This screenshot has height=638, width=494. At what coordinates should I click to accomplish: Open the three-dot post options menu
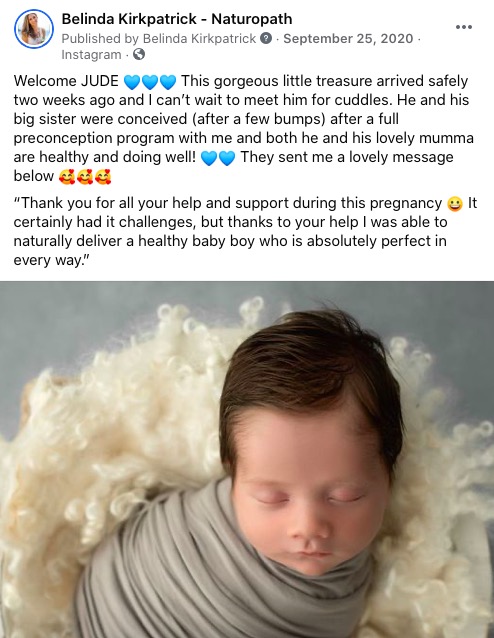coord(463,27)
